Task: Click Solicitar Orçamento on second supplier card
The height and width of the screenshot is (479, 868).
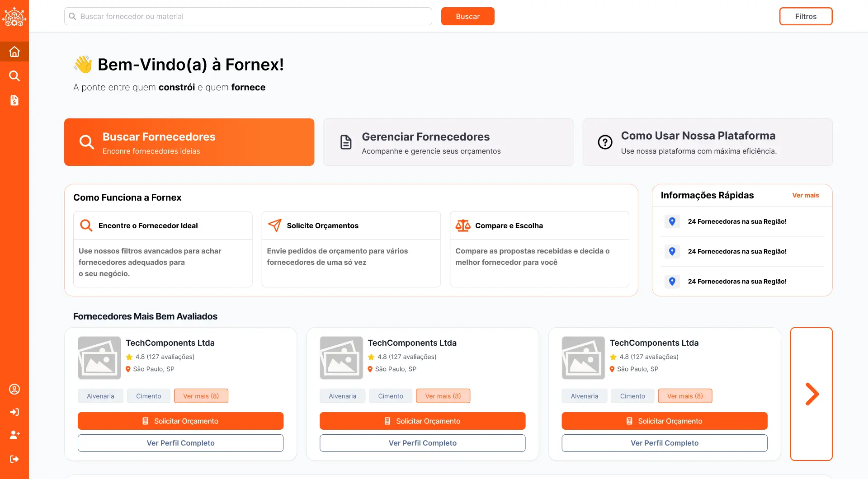Action: [x=422, y=421]
